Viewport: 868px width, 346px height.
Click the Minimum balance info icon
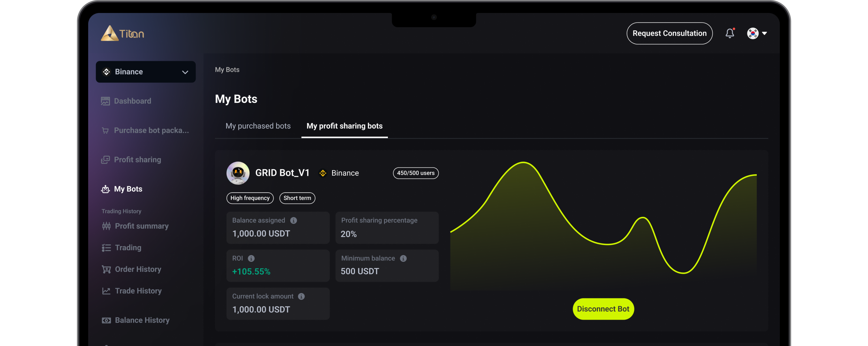click(x=403, y=258)
